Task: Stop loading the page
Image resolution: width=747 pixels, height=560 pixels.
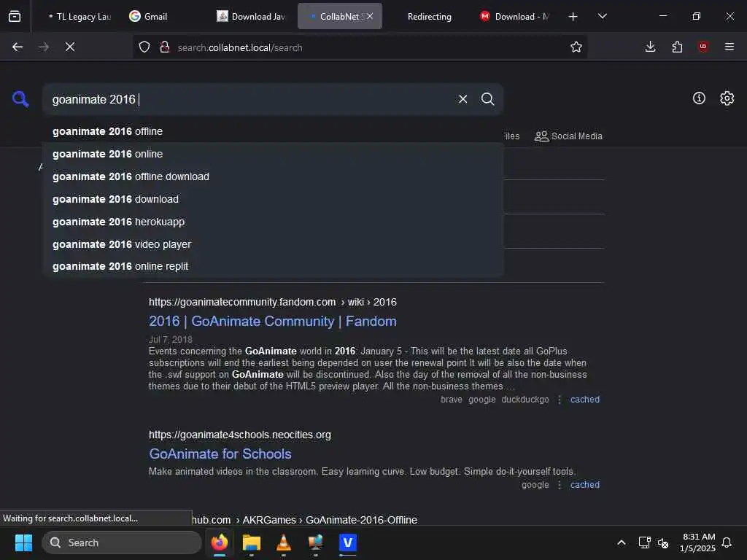Action: tap(70, 47)
